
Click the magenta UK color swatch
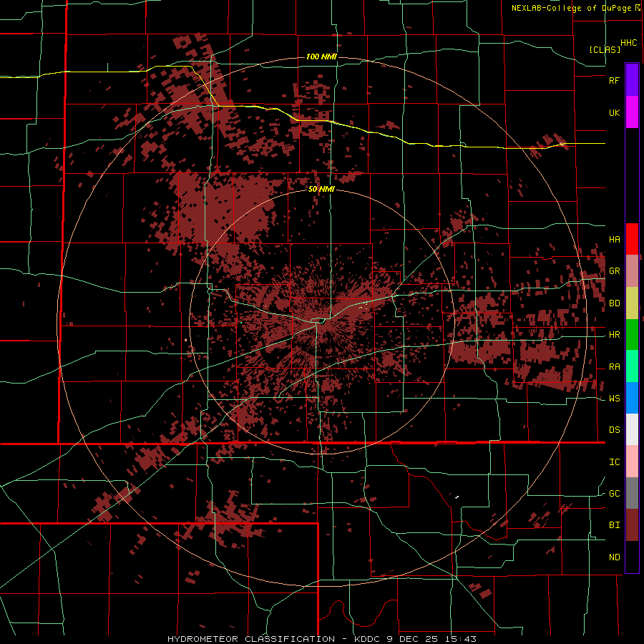coord(632,112)
